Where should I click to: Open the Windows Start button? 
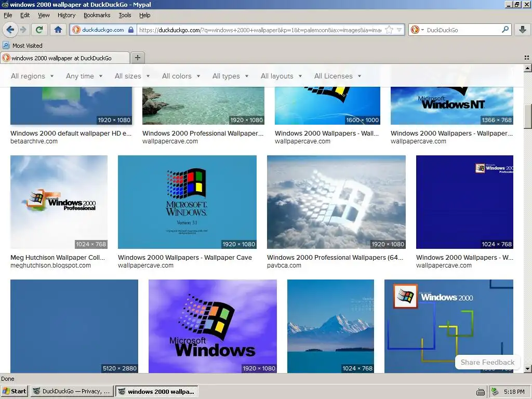pyautogui.click(x=15, y=391)
